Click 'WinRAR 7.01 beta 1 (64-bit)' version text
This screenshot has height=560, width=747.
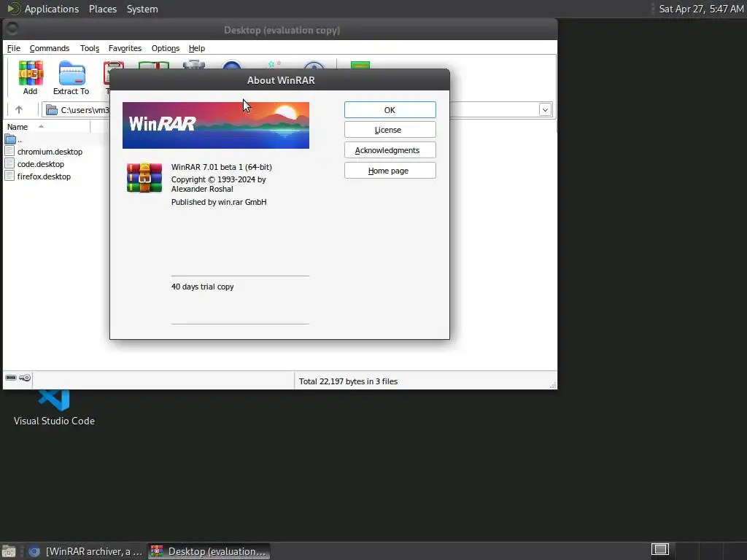222,167
